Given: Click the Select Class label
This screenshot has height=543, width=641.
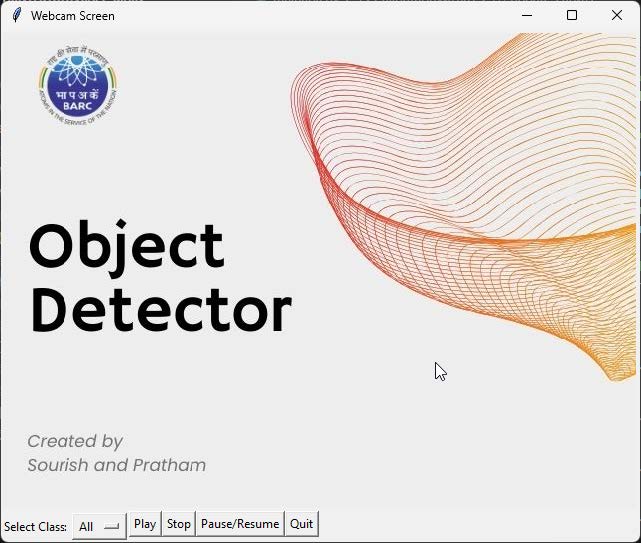Looking at the screenshot, I should click(x=35, y=527).
